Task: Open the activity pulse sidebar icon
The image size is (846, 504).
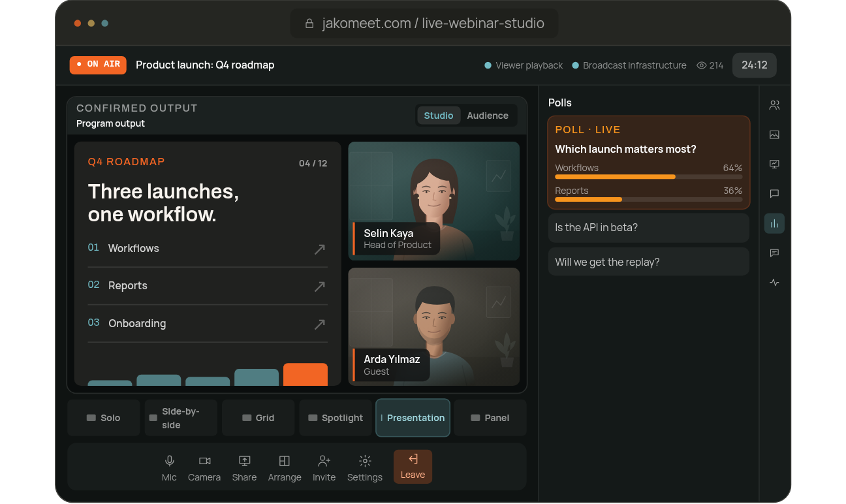Action: (x=774, y=283)
